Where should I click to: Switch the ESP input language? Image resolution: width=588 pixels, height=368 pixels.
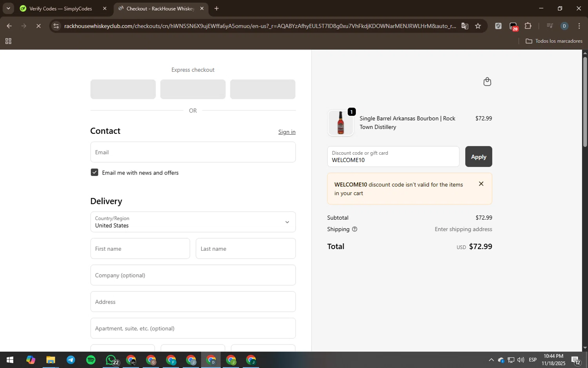pyautogui.click(x=533, y=360)
